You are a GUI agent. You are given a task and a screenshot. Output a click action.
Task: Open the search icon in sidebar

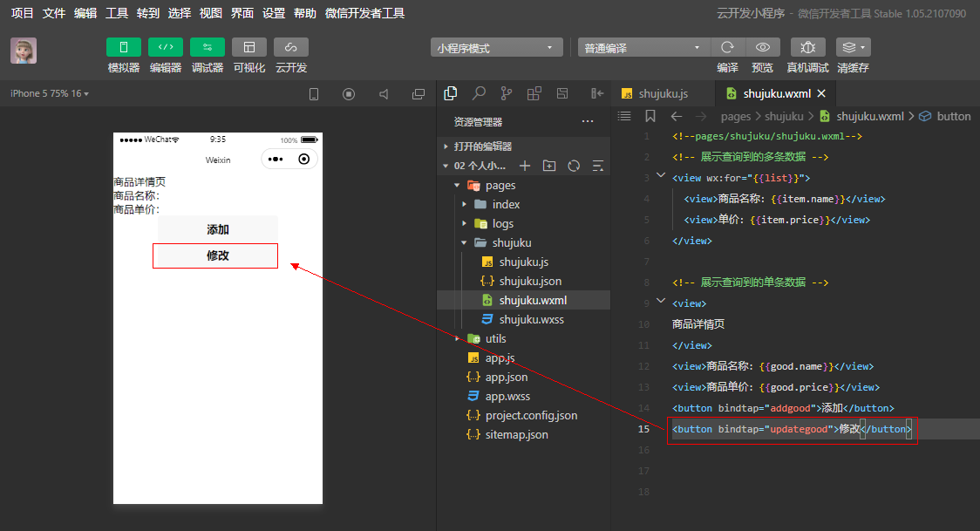pyautogui.click(x=479, y=93)
